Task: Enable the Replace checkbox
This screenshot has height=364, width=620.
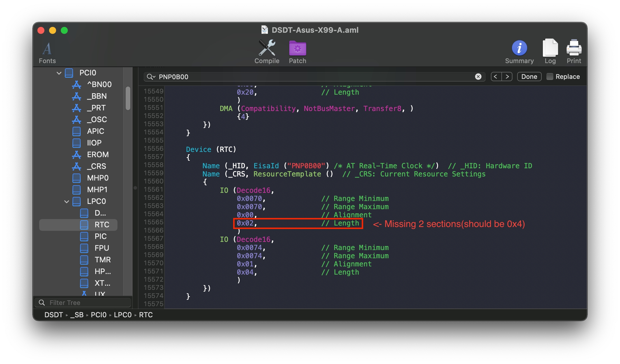Action: point(550,77)
